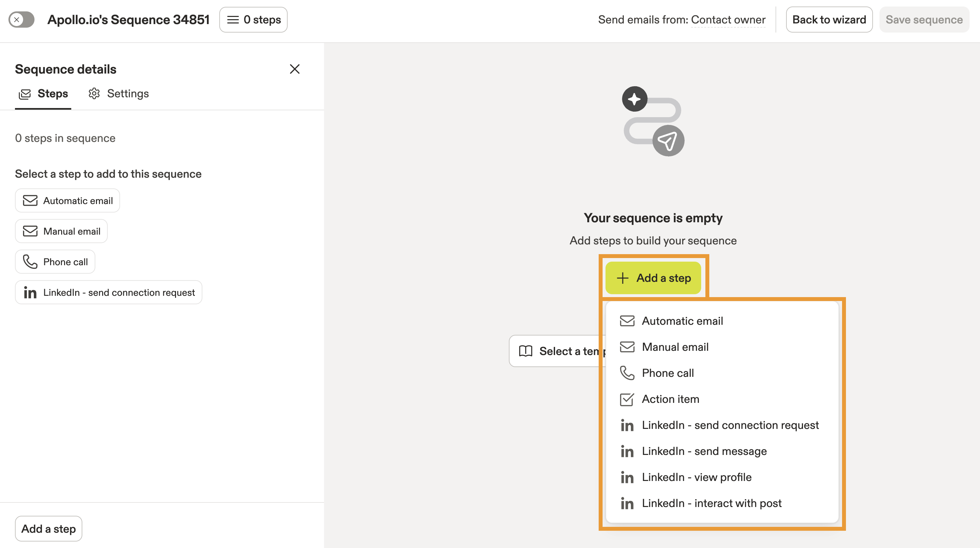Click the Action item checkbox icon in menu
Image resolution: width=980 pixels, height=548 pixels.
pos(627,399)
